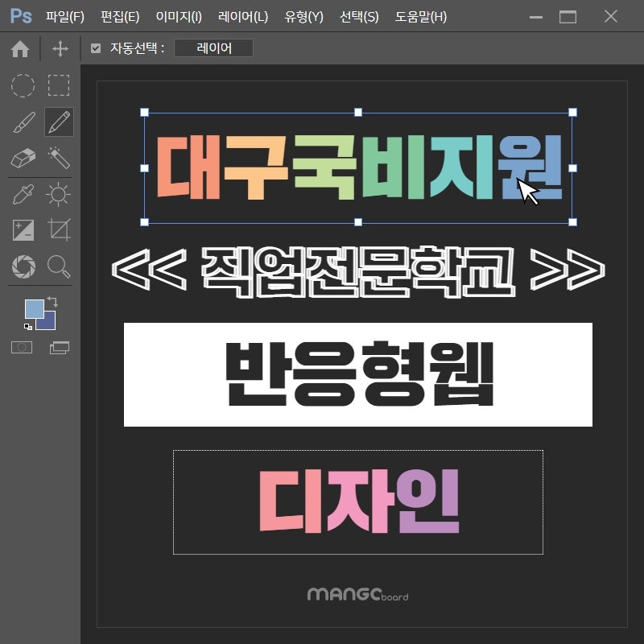This screenshot has width=644, height=644.
Task: Click the top-left transform handle
Action: click(x=145, y=112)
